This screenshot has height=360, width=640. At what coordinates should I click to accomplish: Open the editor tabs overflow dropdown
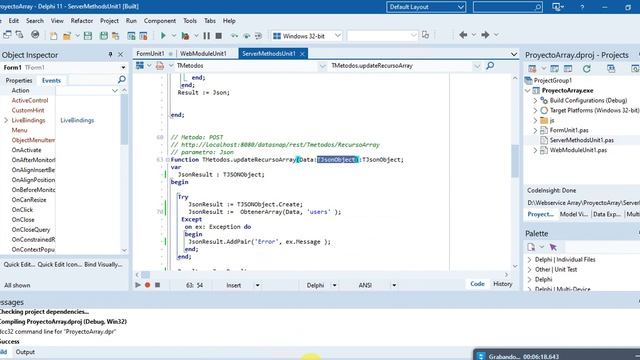(513, 54)
